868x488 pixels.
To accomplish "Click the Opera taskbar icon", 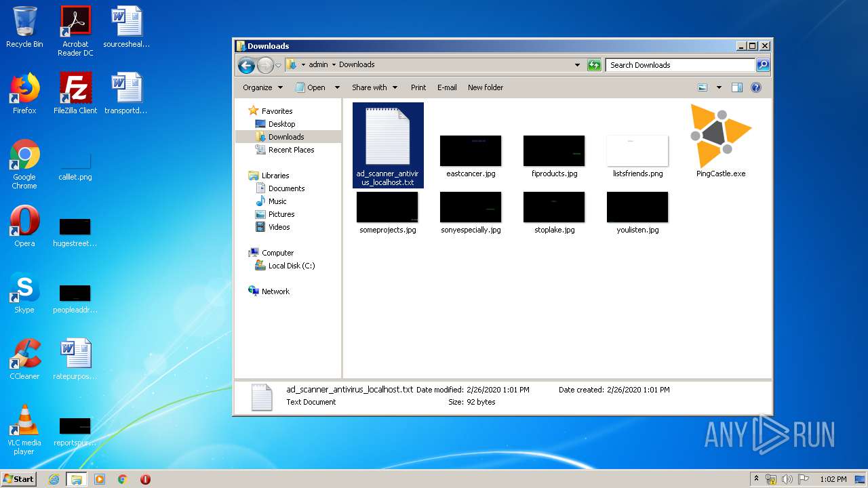I will (x=145, y=479).
